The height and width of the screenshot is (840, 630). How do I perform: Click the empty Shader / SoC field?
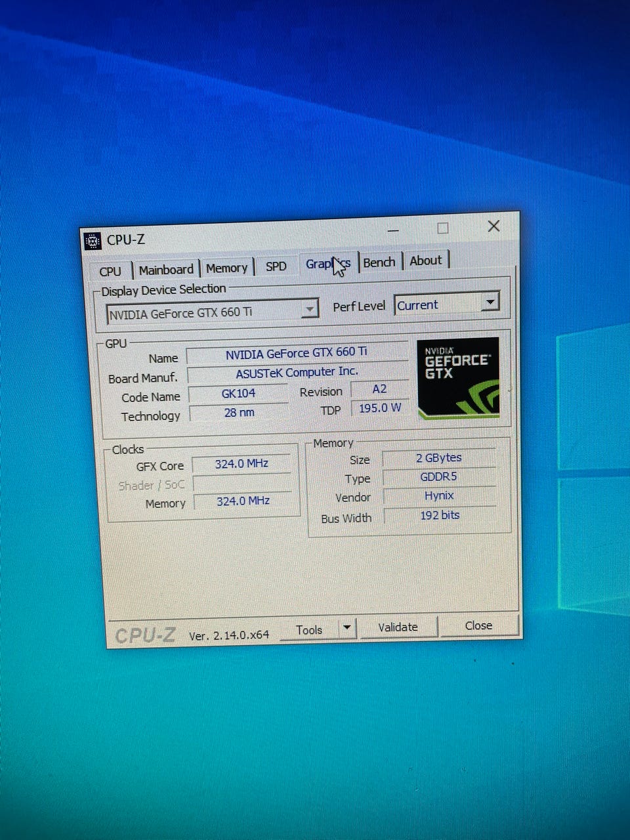(242, 482)
